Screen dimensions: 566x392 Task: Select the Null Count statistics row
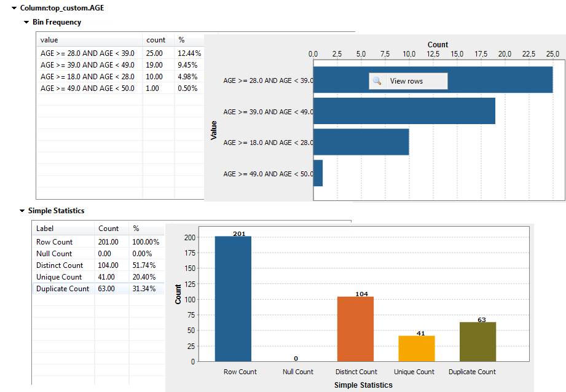56,253
